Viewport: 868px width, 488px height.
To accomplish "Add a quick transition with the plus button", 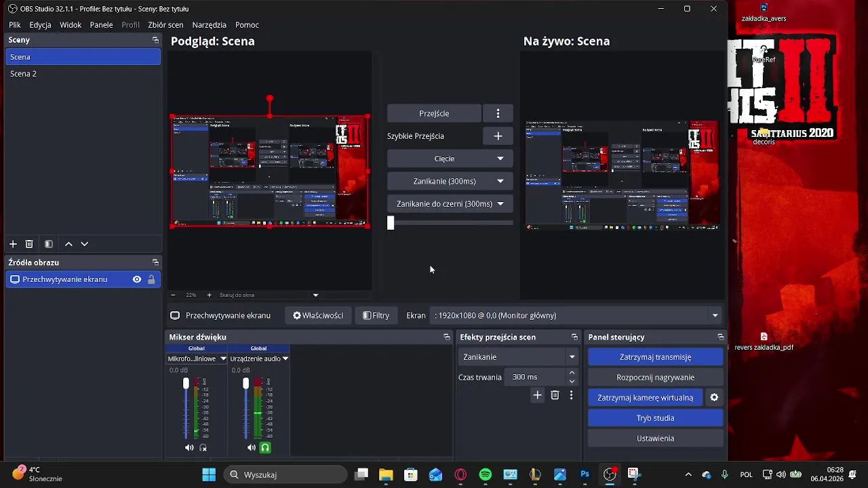I will point(498,136).
